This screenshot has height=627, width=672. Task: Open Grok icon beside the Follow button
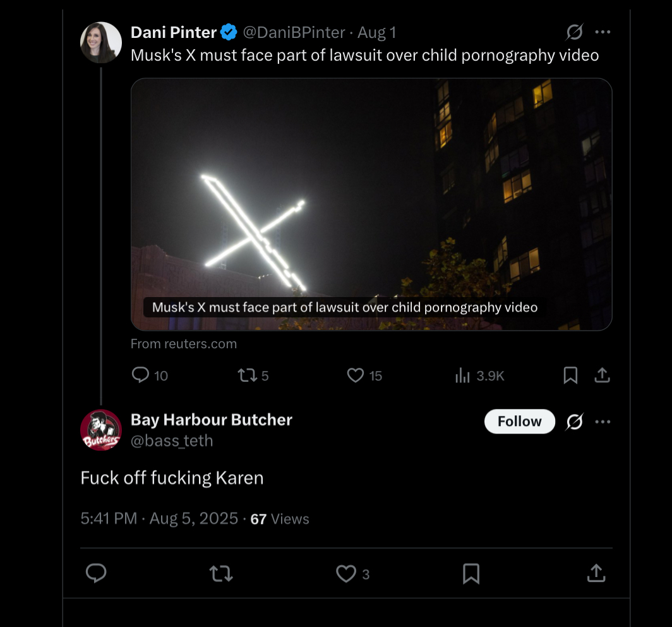[x=574, y=422]
